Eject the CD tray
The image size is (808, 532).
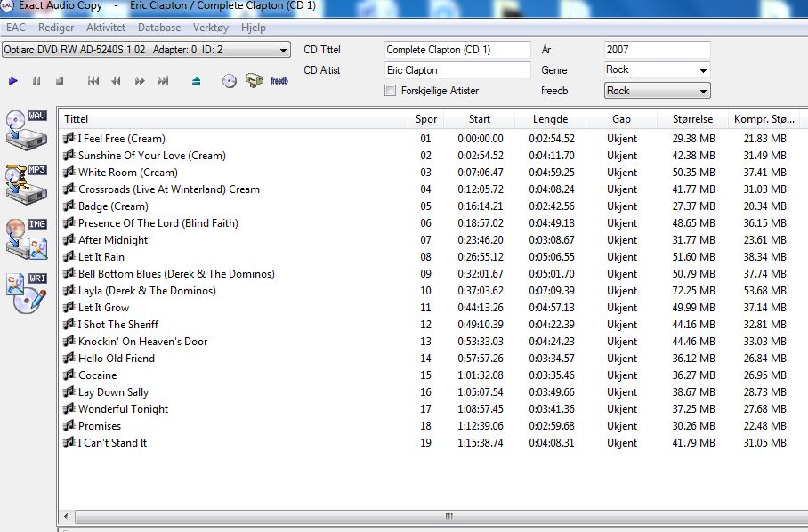click(x=196, y=81)
